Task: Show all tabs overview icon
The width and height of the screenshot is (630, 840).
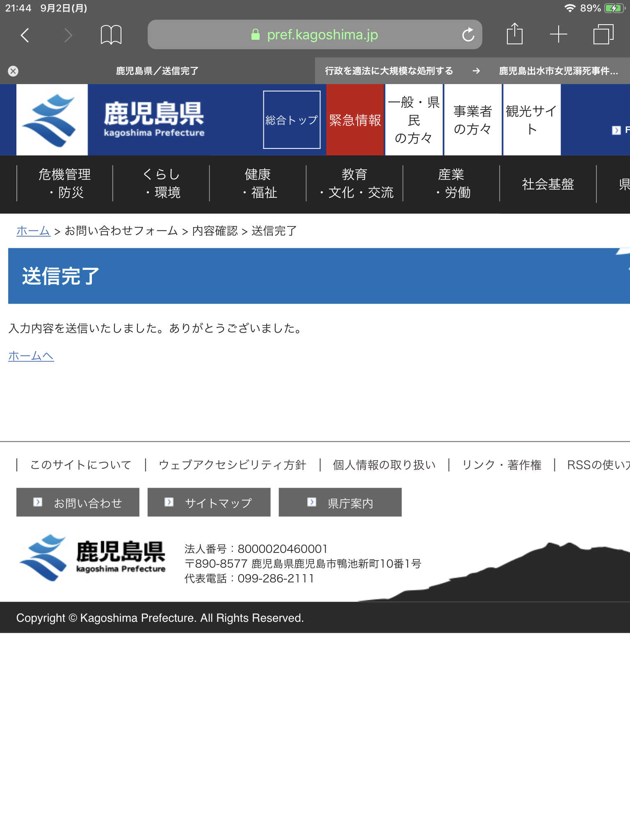Action: coord(603,34)
